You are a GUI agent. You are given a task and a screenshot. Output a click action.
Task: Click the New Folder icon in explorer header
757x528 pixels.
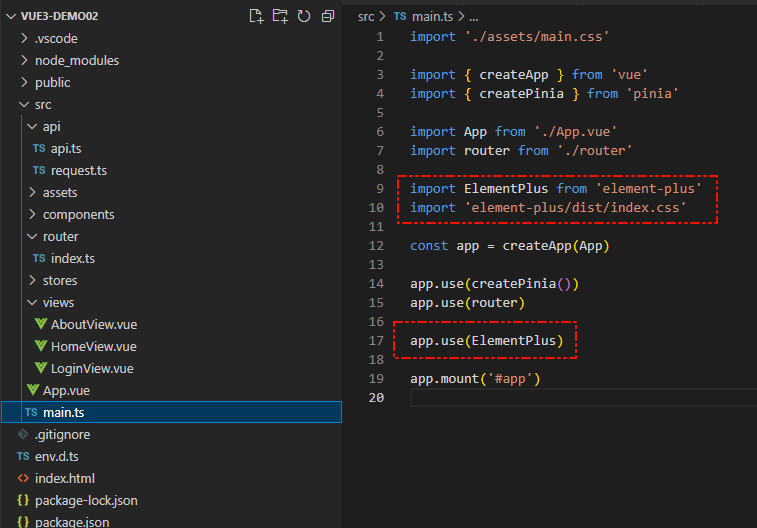click(x=280, y=16)
